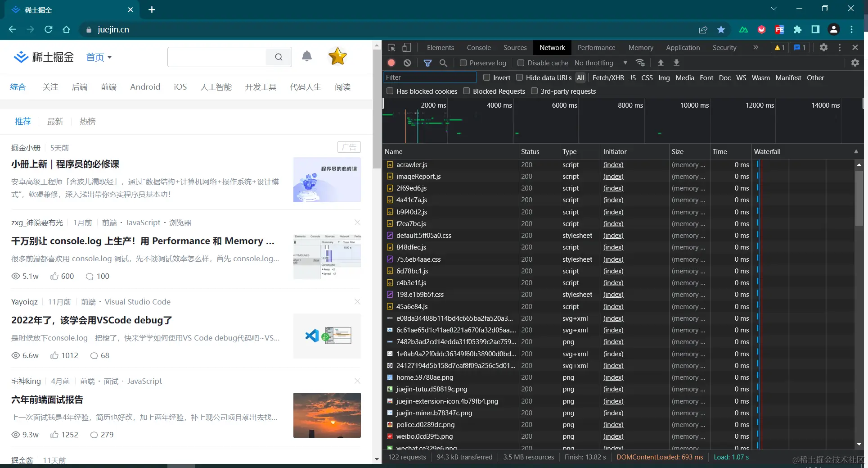Toggle the network filter funnel icon

click(427, 63)
